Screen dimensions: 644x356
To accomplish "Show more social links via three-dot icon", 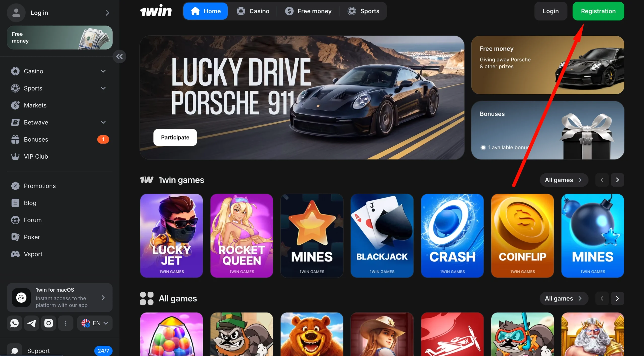I will tap(66, 323).
